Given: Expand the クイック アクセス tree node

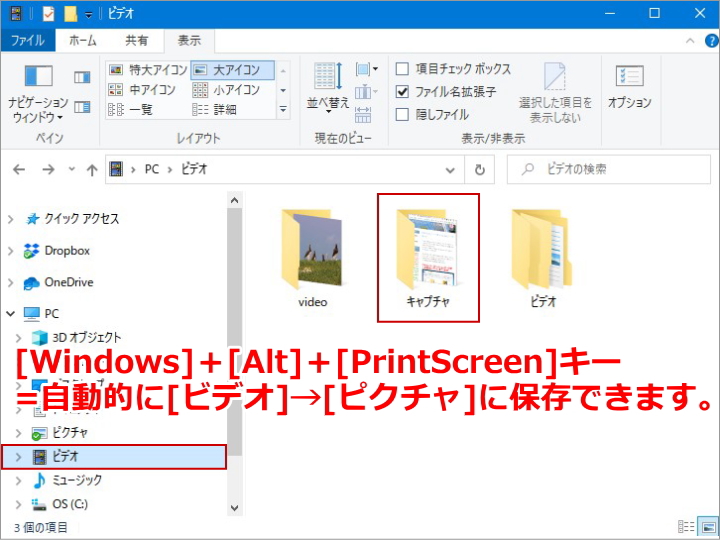Looking at the screenshot, I should pos(11,219).
